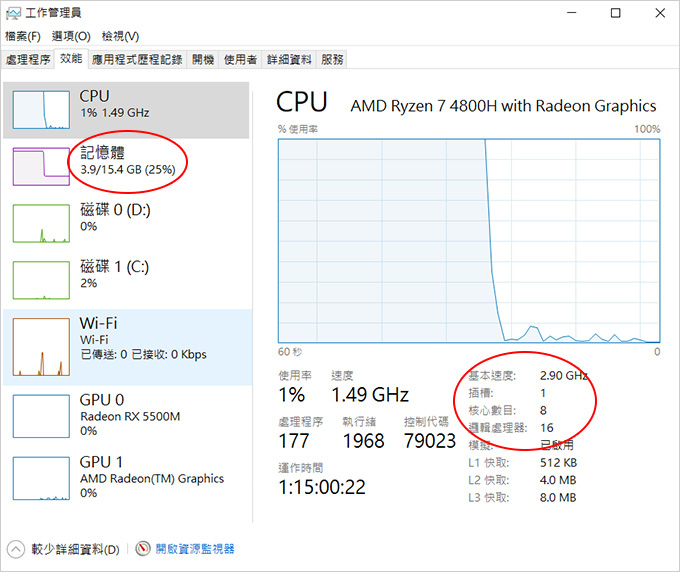The width and height of the screenshot is (680, 572).
Task: Click the resource monitor gauge icon
Action: [143, 549]
